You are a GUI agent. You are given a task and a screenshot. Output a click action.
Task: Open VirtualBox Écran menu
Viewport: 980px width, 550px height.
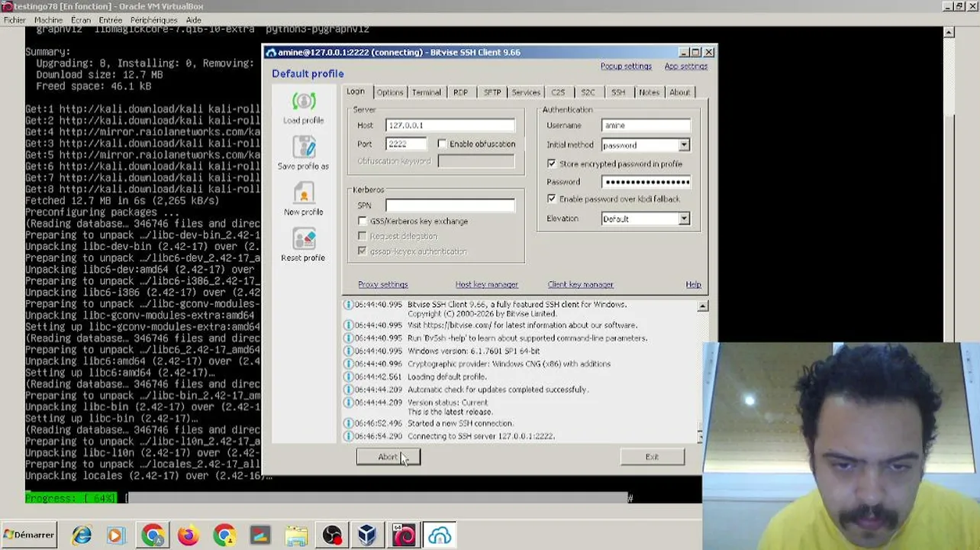point(80,20)
